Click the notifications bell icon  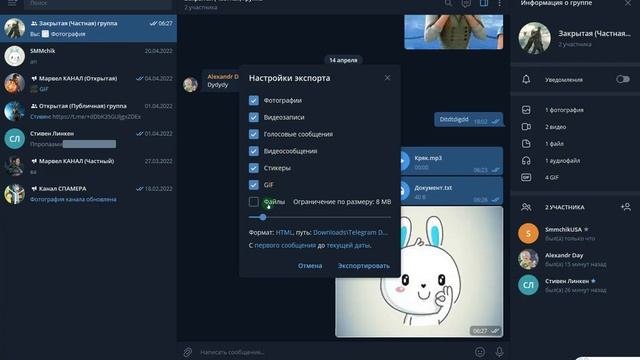pyautogui.click(x=526, y=79)
